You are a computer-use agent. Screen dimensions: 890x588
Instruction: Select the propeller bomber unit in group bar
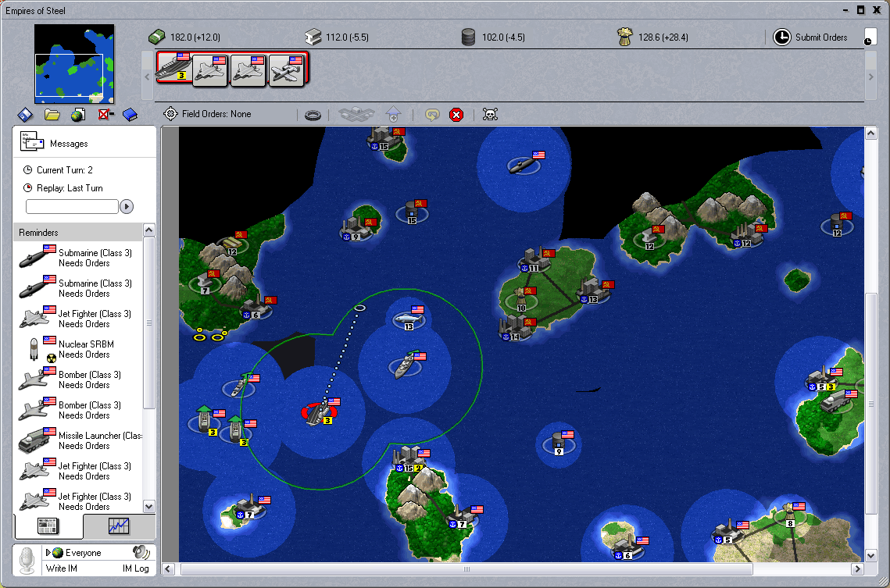[287, 69]
